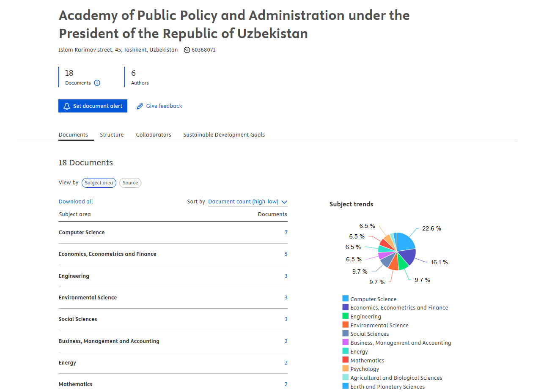Click the info icon next to Documents
Image resolution: width=541 pixels, height=392 pixels.
click(x=97, y=83)
